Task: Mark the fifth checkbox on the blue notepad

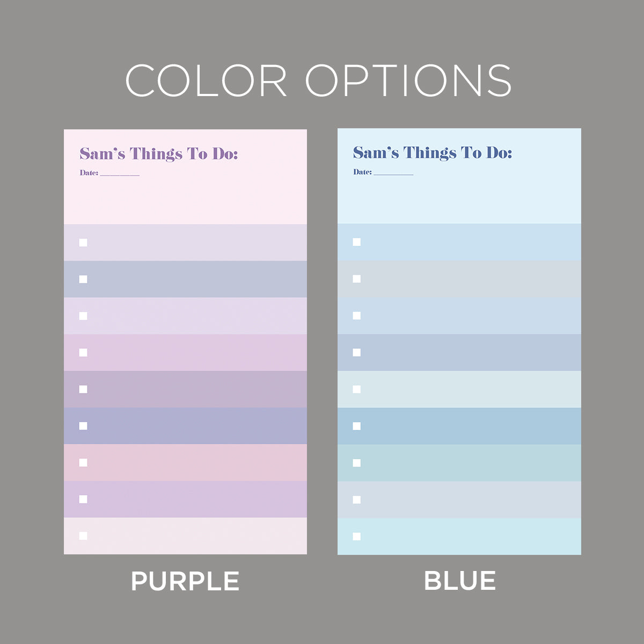Action: (357, 389)
